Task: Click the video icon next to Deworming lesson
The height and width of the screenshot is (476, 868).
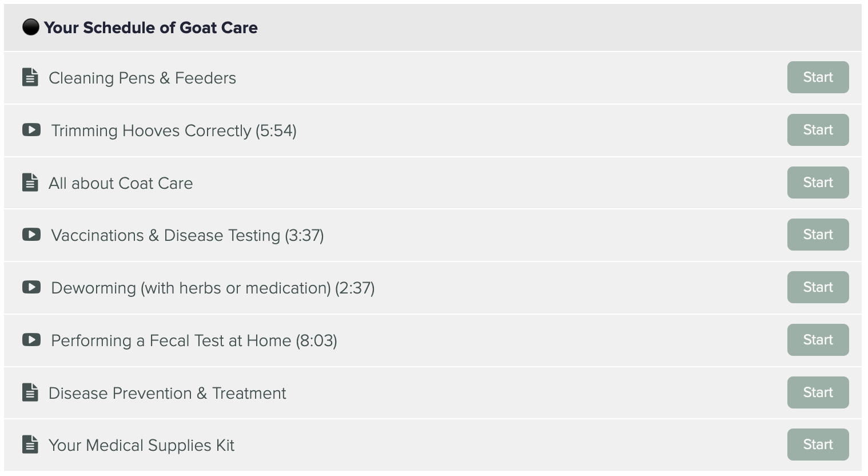Action: click(x=31, y=287)
